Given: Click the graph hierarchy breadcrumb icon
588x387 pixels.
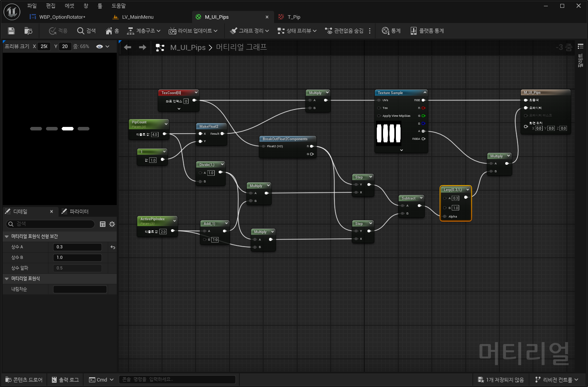Looking at the screenshot, I should click(160, 48).
